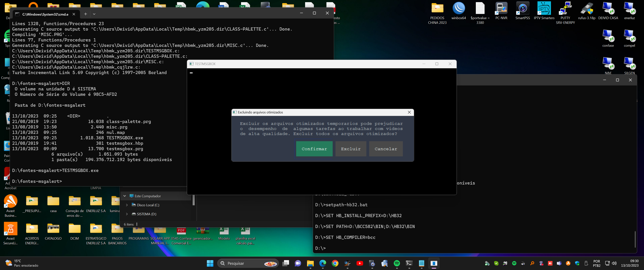Open a new terminal tab with plus
This screenshot has height=270, width=644.
86,14
